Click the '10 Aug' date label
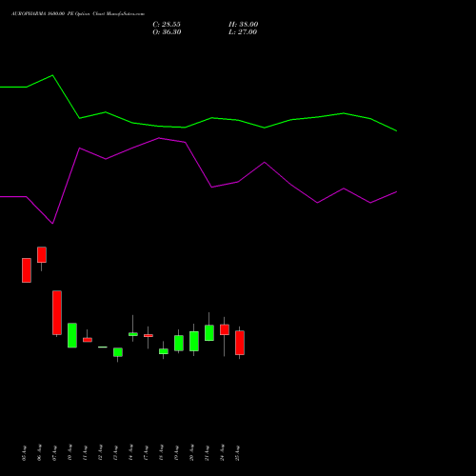 (70, 453)
